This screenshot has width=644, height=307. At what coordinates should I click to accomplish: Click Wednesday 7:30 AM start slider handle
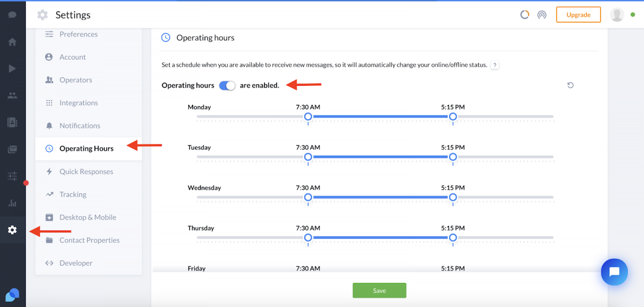pos(308,197)
